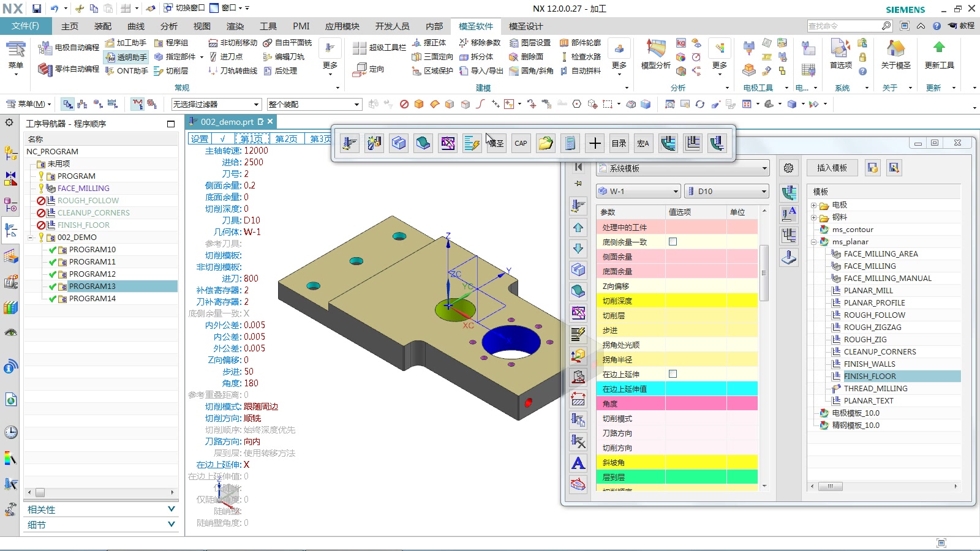Image resolution: width=980 pixels, height=551 pixels.
Task: Click the 插入模板 button
Action: (x=832, y=168)
